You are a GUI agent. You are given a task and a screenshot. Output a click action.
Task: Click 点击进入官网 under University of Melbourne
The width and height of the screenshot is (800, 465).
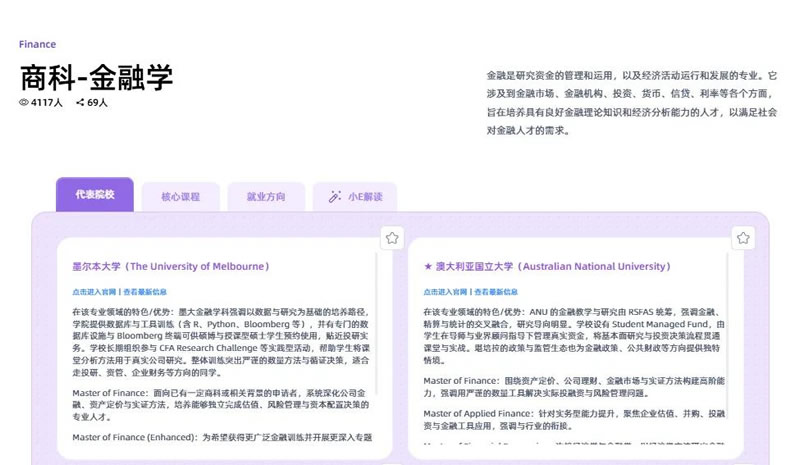pyautogui.click(x=94, y=292)
